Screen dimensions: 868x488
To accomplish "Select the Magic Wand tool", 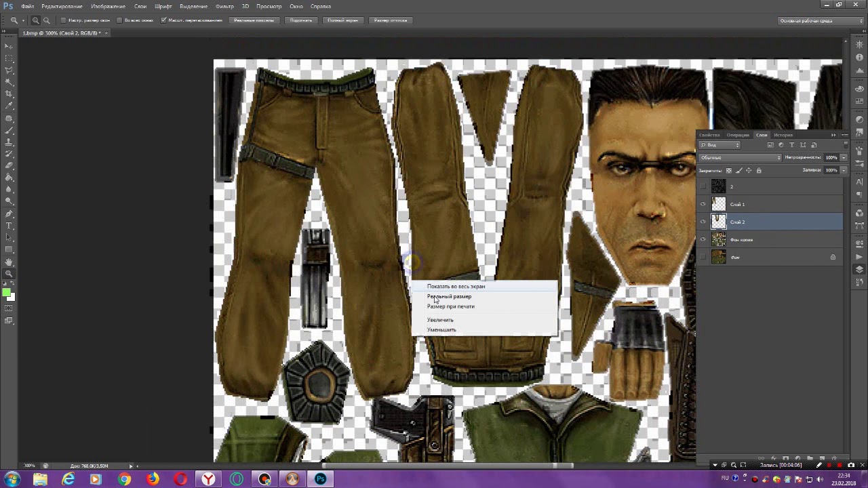I will pos(9,81).
